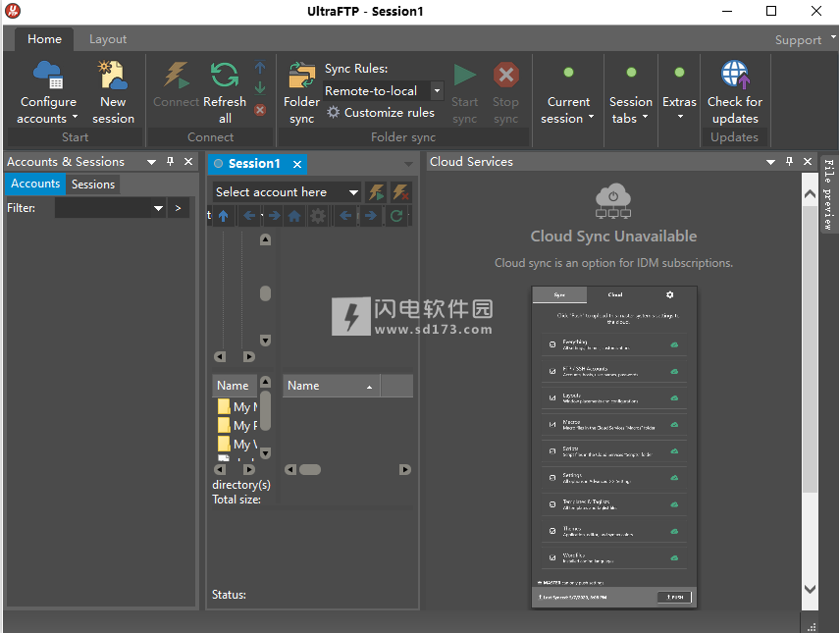Click Cloud Services scroll-up arrow
840x633 pixels.
(x=810, y=194)
